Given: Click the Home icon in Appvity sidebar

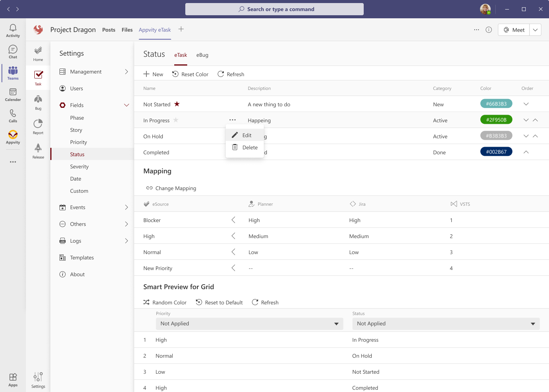Looking at the screenshot, I should pos(38,51).
